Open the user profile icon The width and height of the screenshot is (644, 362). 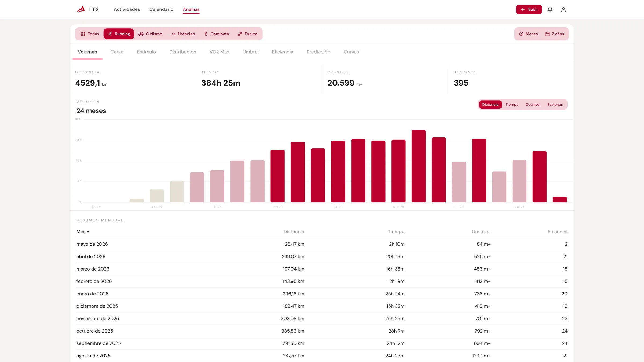click(563, 9)
